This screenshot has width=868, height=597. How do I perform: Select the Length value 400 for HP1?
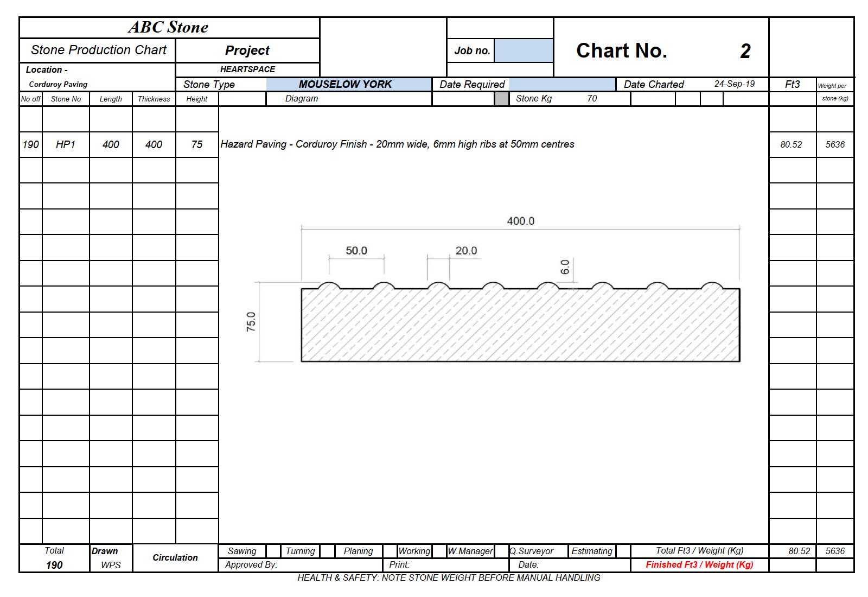pyautogui.click(x=111, y=144)
